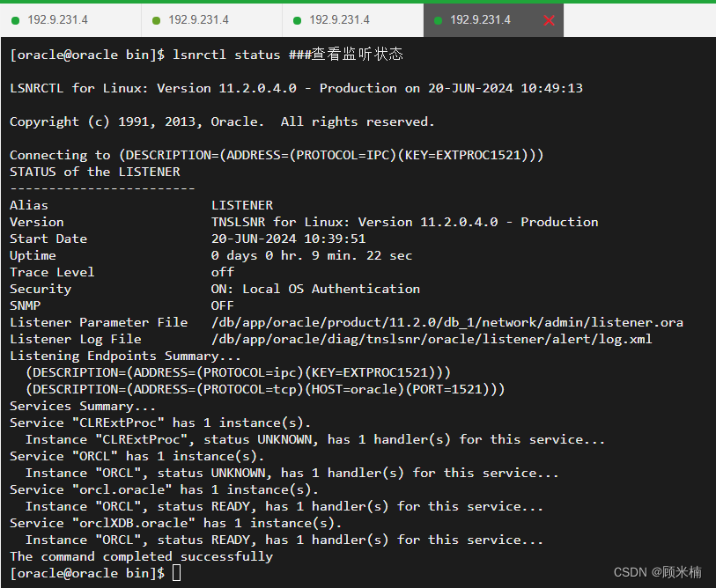Click green status dot on first tab

click(15, 20)
